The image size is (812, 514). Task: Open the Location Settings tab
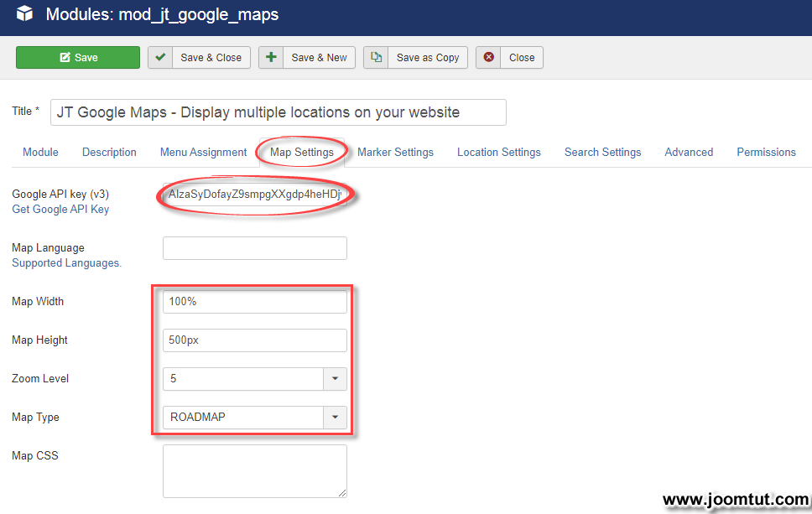[499, 152]
